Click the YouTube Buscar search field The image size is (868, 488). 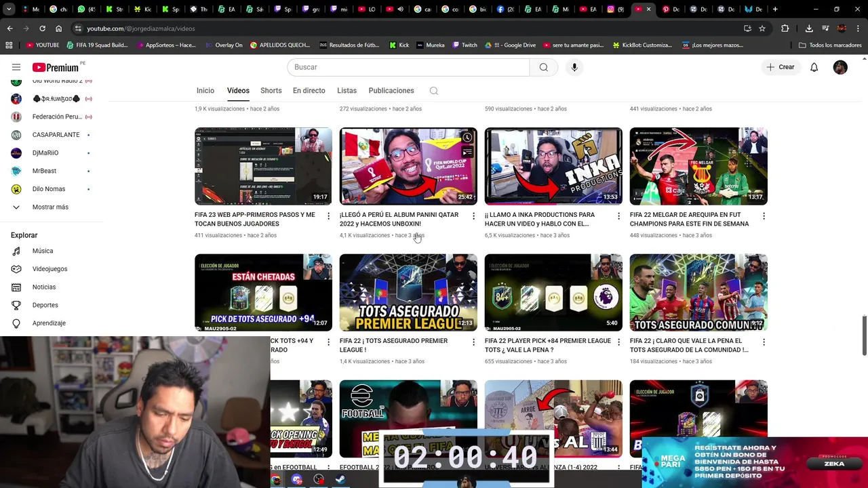click(408, 67)
